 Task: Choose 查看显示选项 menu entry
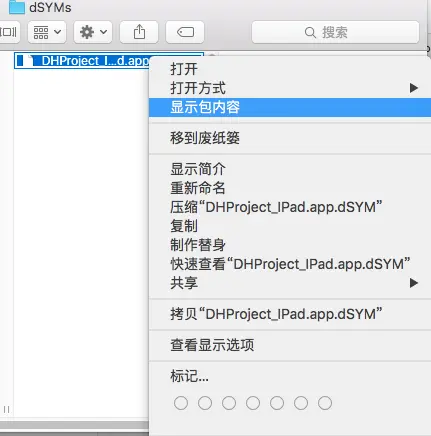290,345
